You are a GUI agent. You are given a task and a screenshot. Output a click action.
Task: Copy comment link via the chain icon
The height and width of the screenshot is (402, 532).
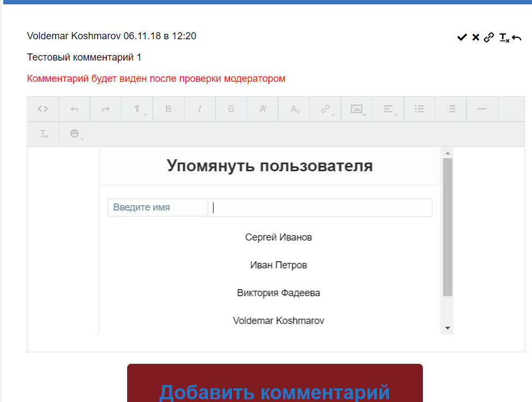489,37
